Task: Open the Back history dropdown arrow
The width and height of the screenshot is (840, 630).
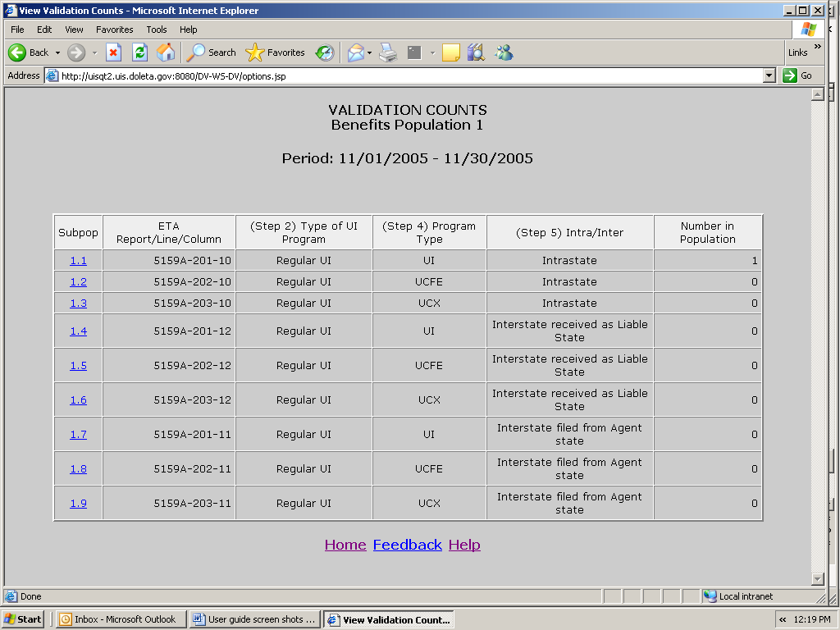Action: pos(58,52)
